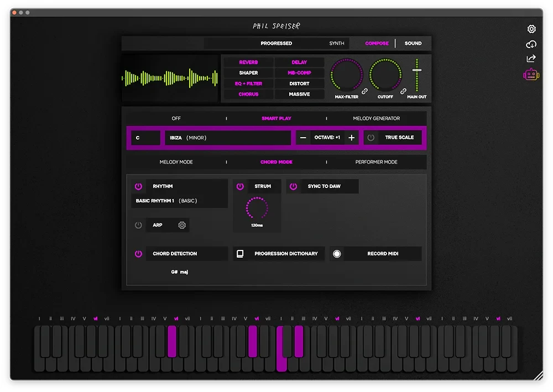Open the root key C dropdown

coord(145,138)
